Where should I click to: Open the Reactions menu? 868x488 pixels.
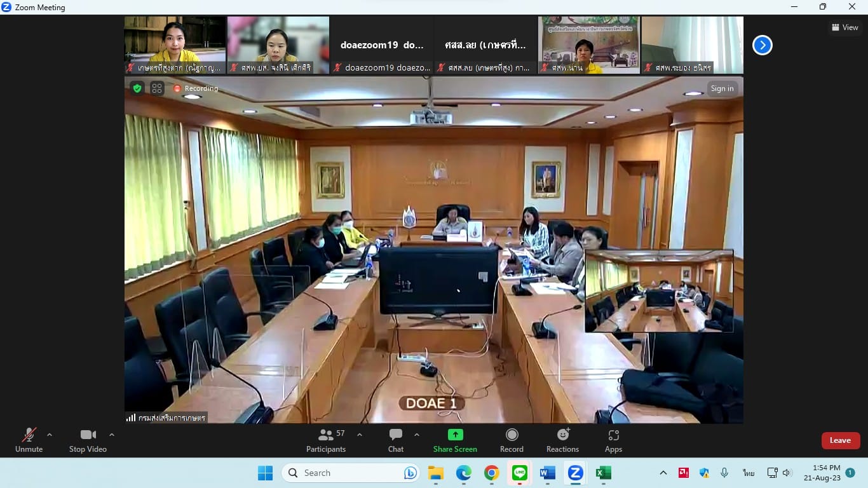point(562,440)
